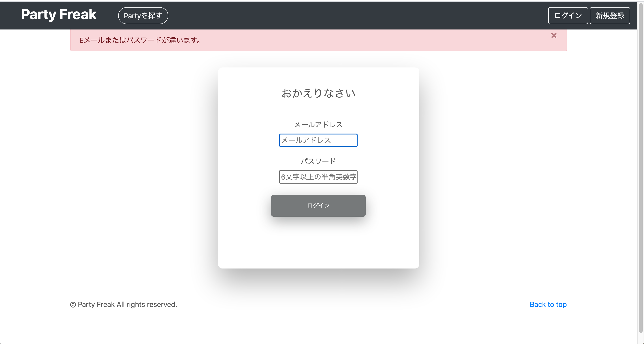Focus the メールアドレス input field
The height and width of the screenshot is (344, 644).
pos(318,140)
